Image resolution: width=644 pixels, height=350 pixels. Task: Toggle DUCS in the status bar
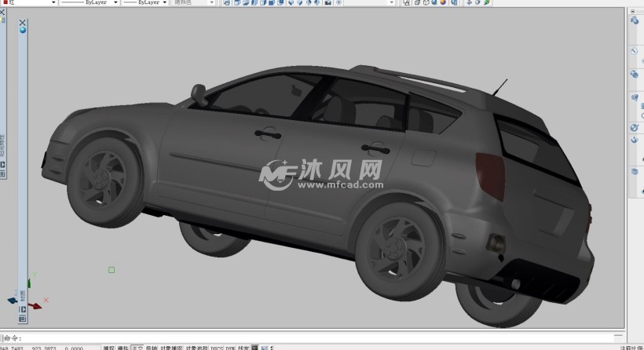(x=217, y=348)
